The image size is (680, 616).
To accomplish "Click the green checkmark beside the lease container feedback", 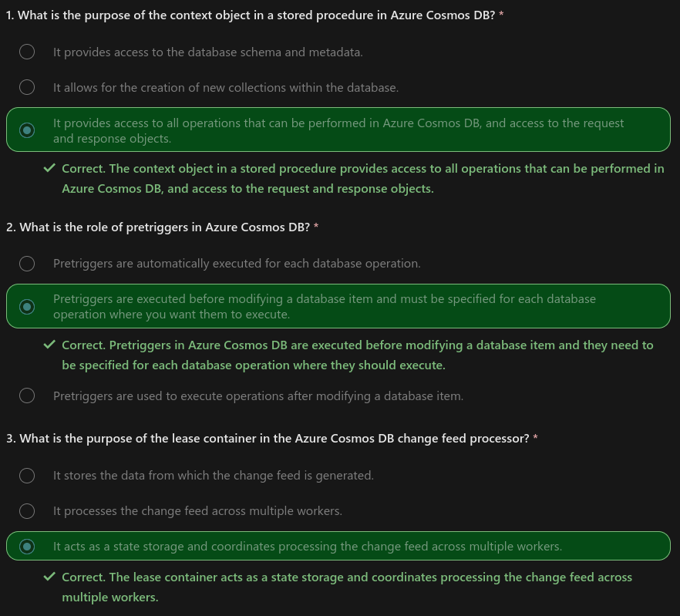I will [x=49, y=577].
